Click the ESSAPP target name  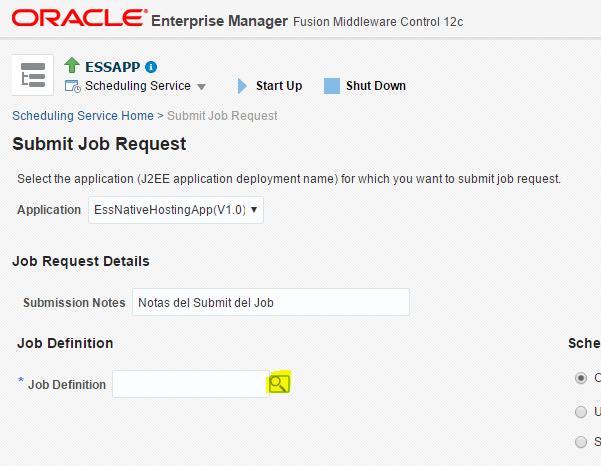point(111,67)
